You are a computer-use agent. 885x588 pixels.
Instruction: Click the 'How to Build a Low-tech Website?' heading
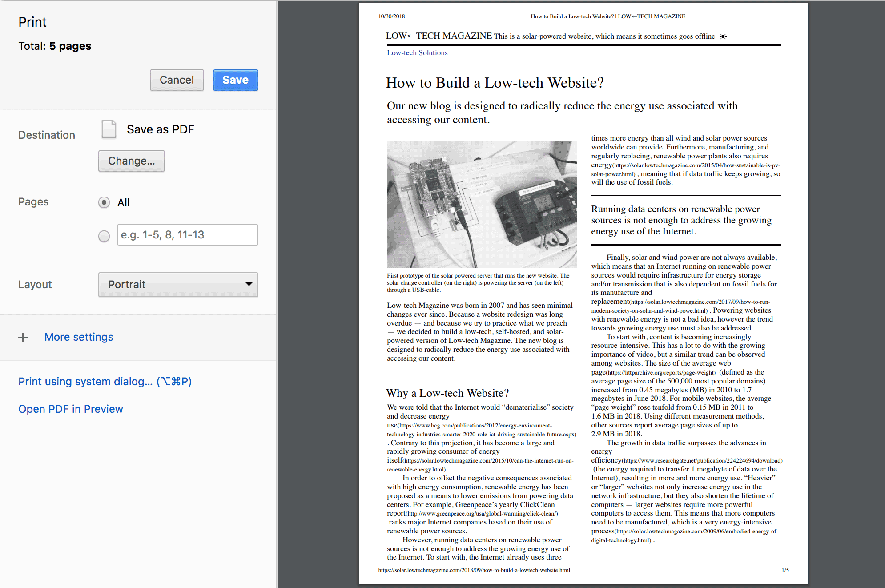[495, 83]
